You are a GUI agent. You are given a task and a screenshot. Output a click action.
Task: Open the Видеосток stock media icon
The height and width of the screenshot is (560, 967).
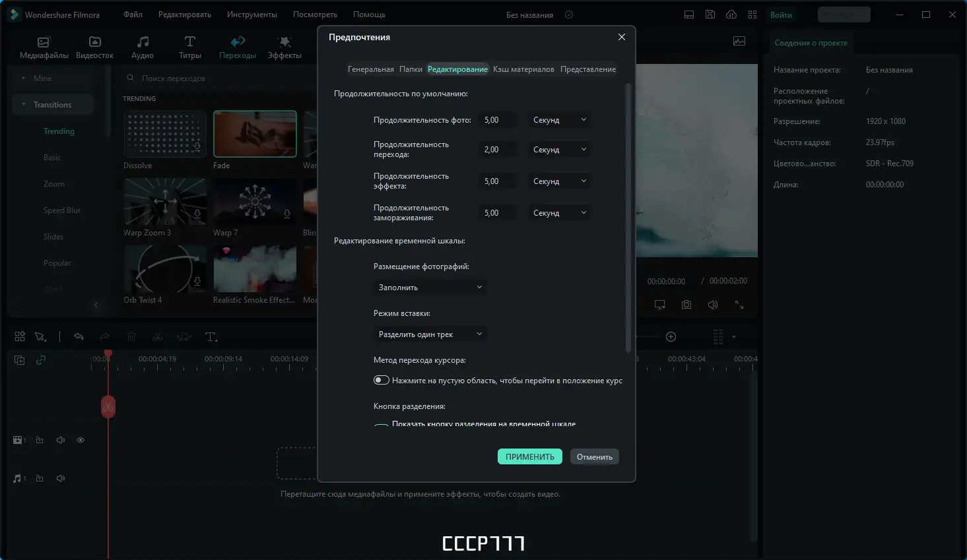pyautogui.click(x=95, y=42)
